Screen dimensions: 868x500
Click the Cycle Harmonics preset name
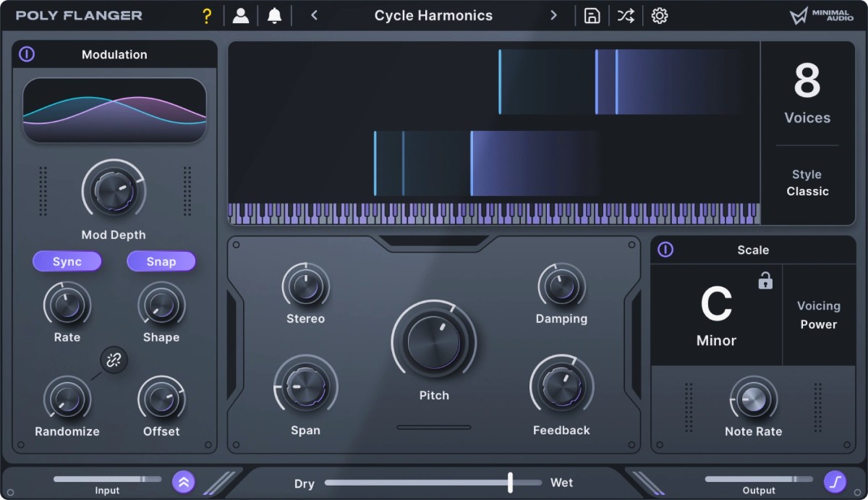433,15
